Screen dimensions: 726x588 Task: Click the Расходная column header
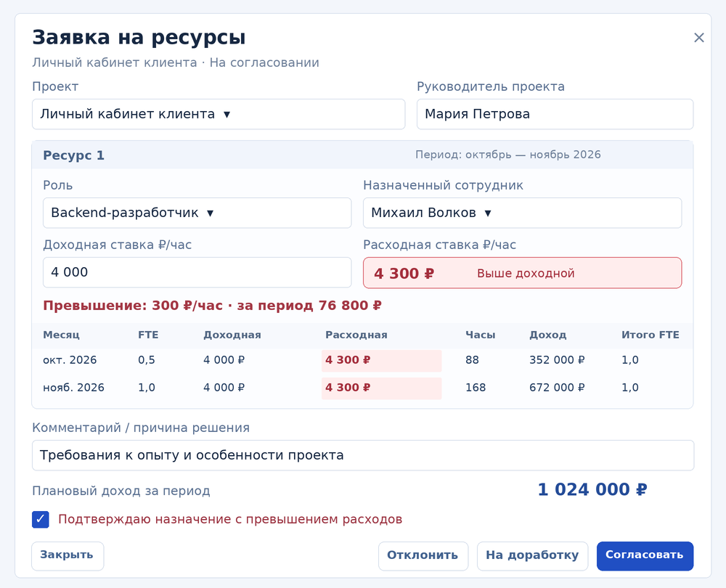click(x=356, y=335)
